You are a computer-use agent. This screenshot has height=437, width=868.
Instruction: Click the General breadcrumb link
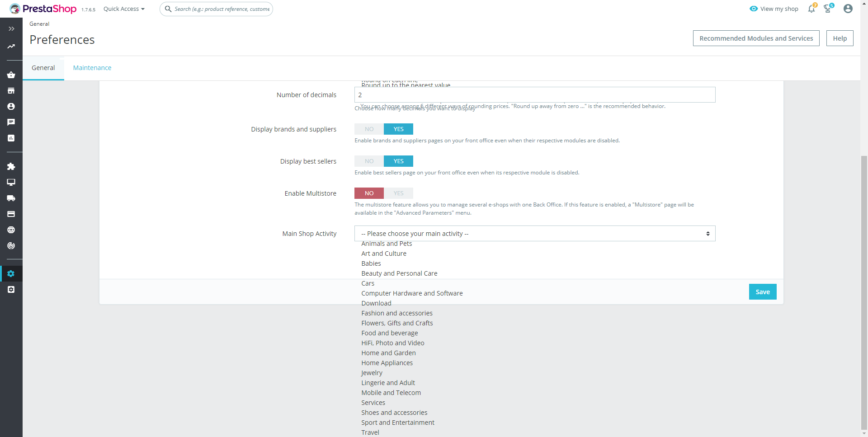tap(39, 24)
